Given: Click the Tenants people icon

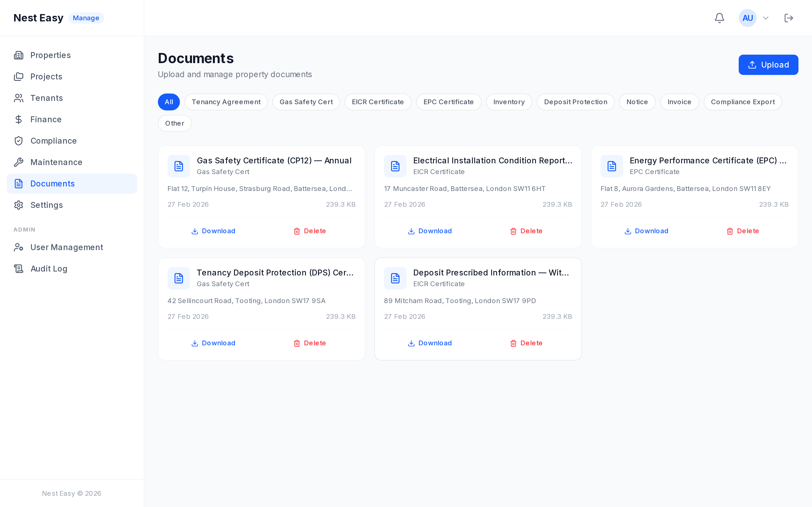Looking at the screenshot, I should click(x=18, y=97).
